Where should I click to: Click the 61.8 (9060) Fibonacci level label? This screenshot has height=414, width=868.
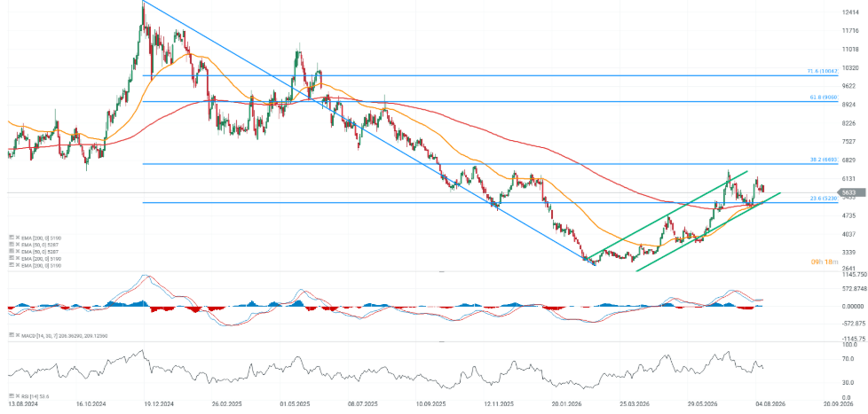point(824,98)
